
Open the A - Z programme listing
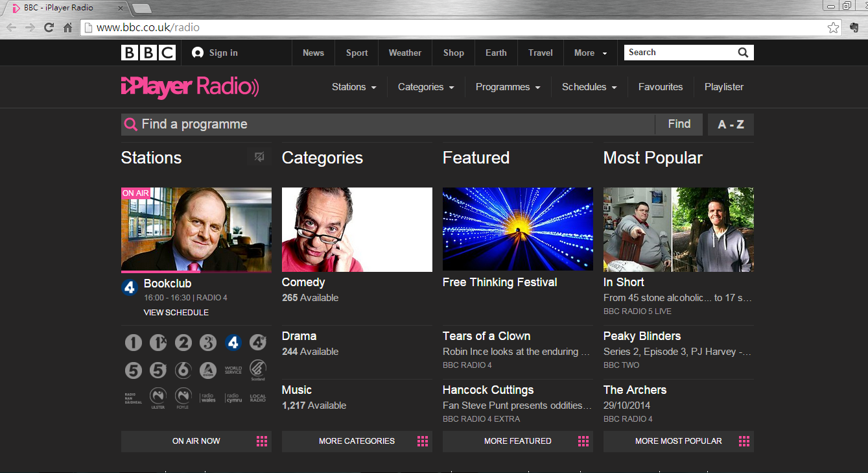(731, 125)
